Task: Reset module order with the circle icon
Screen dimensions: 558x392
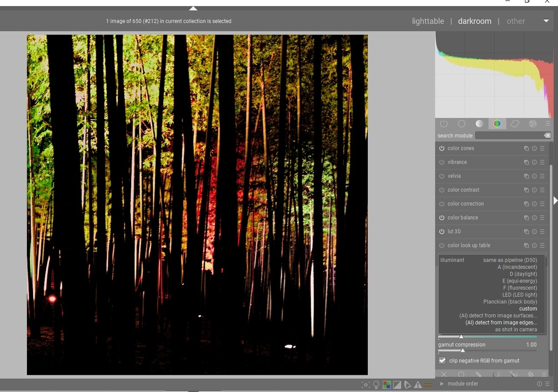Action: click(x=539, y=384)
